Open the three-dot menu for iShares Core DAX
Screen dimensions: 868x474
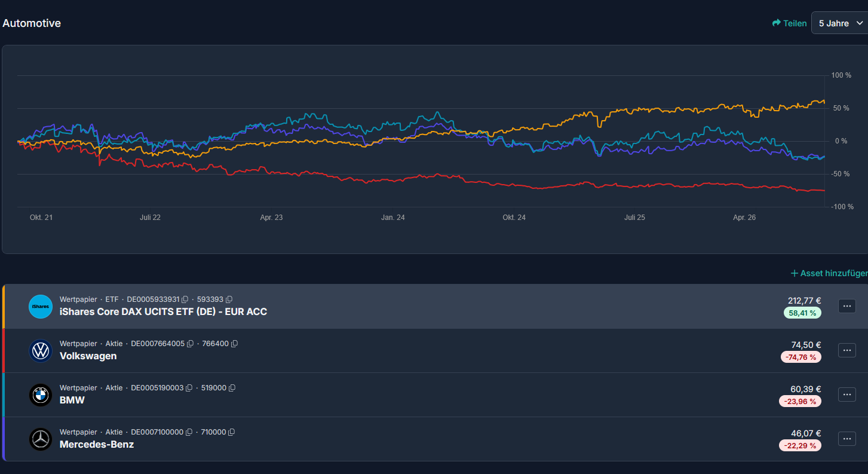(847, 306)
